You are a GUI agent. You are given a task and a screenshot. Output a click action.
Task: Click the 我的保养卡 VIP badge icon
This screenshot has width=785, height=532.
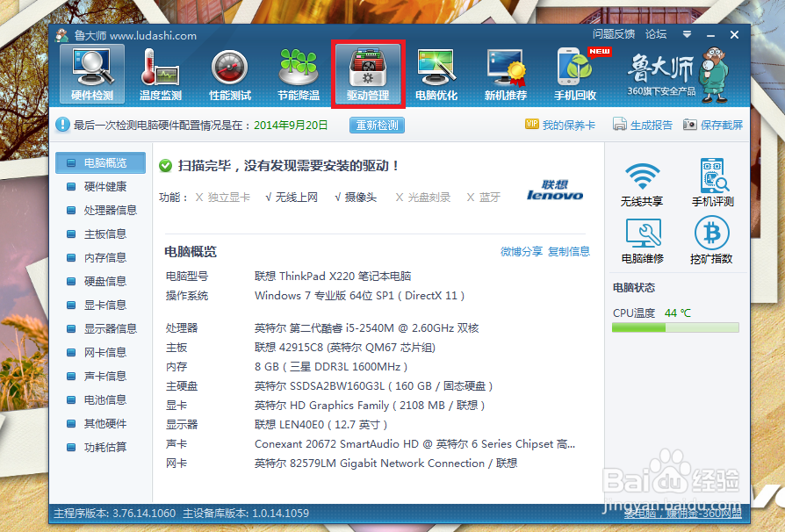click(532, 124)
